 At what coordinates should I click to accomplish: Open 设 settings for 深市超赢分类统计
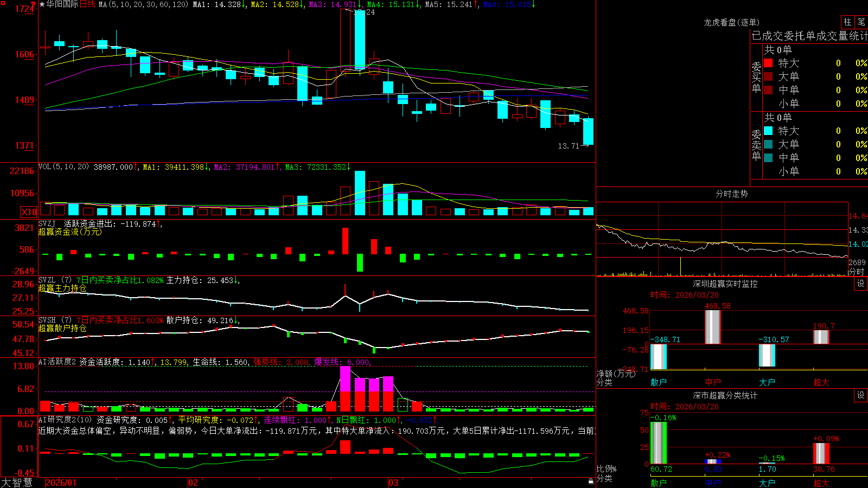coord(861,395)
